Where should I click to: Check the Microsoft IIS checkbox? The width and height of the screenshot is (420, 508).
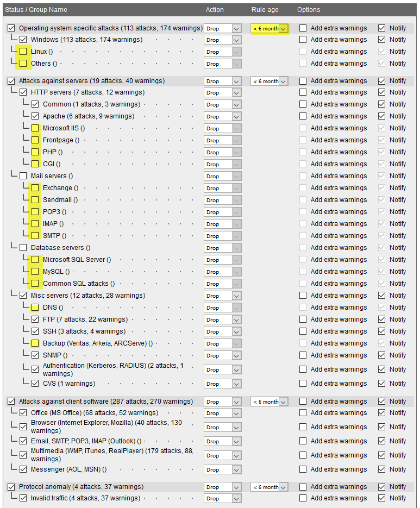35,128
